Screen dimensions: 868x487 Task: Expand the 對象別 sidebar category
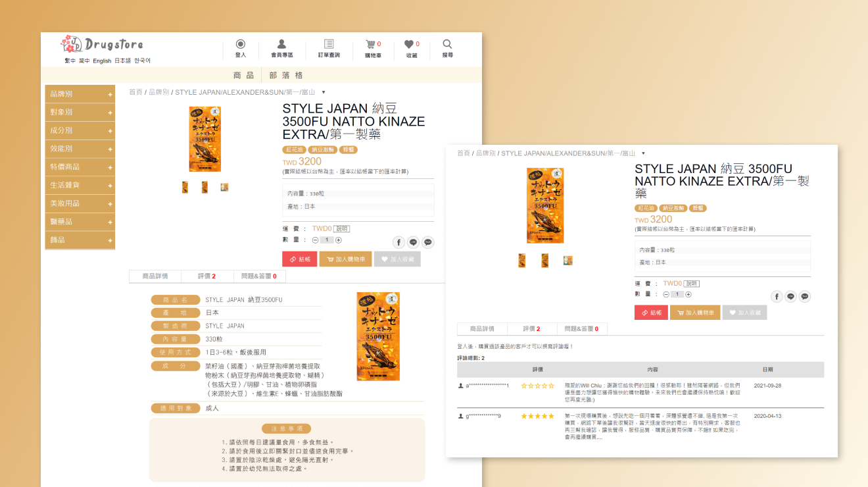tap(80, 113)
